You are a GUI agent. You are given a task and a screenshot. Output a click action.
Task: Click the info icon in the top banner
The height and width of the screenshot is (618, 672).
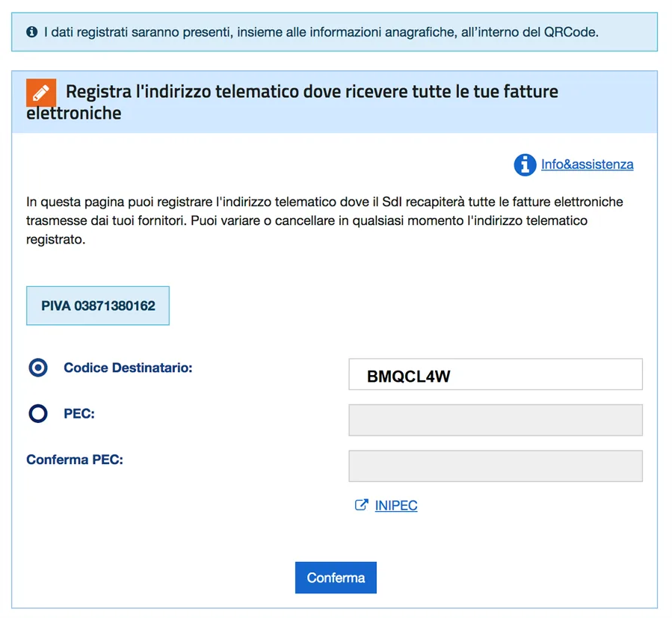pos(31,32)
